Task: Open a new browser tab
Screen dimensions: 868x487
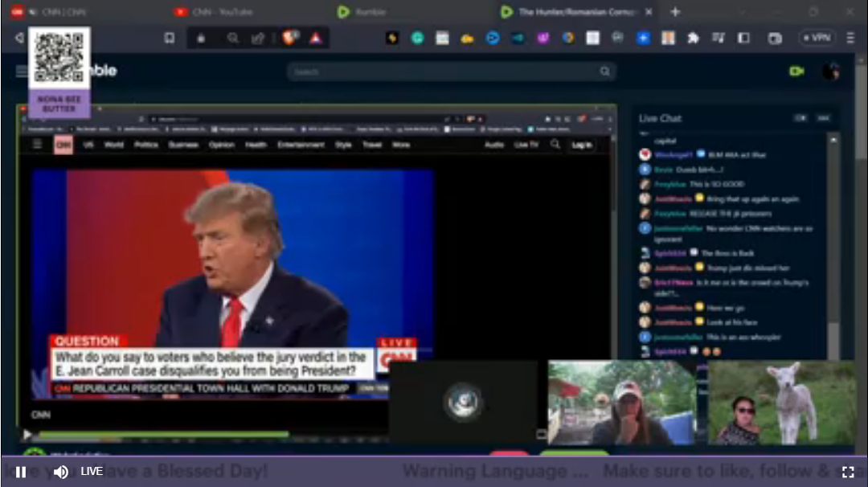Action: 675,11
